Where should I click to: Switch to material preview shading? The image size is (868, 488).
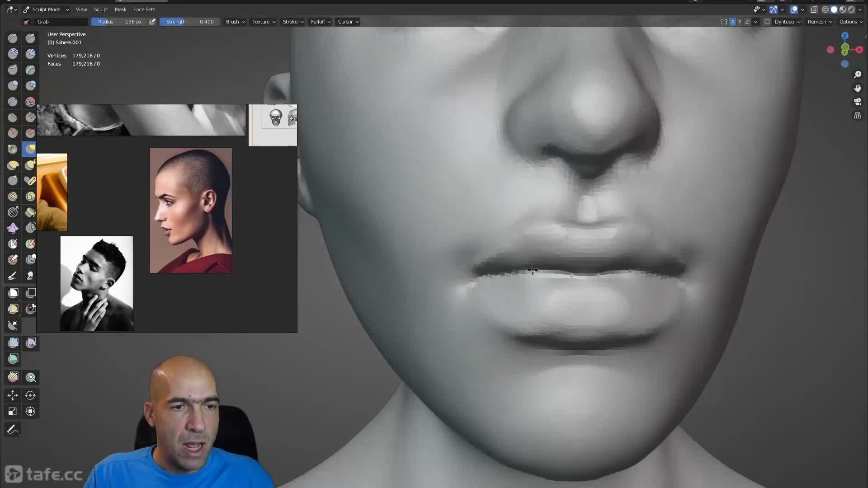pos(843,9)
